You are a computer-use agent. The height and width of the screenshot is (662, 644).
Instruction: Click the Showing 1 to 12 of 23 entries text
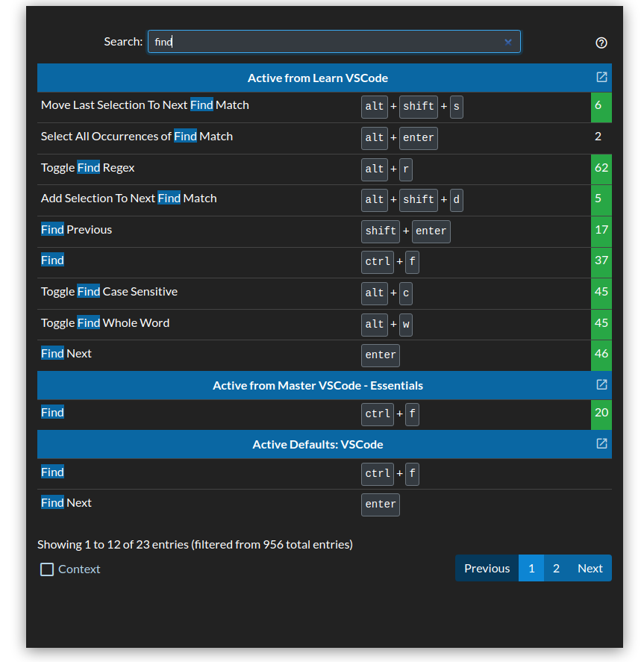coord(195,545)
